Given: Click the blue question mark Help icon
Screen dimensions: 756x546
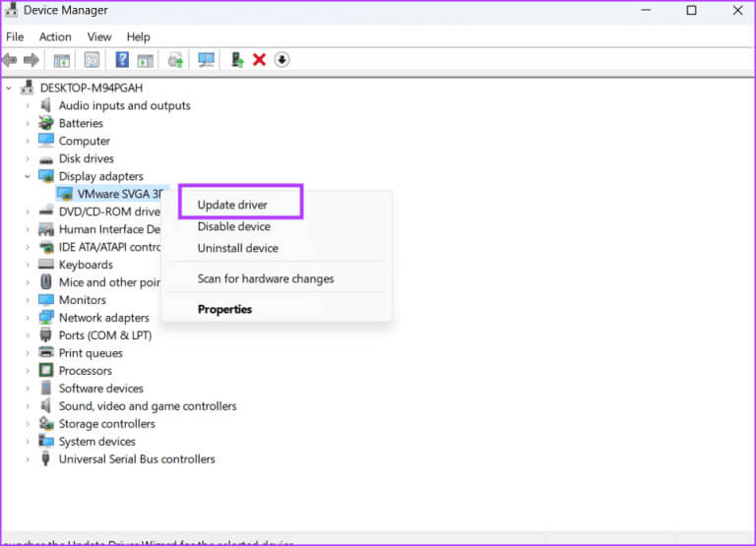Looking at the screenshot, I should coord(122,60).
